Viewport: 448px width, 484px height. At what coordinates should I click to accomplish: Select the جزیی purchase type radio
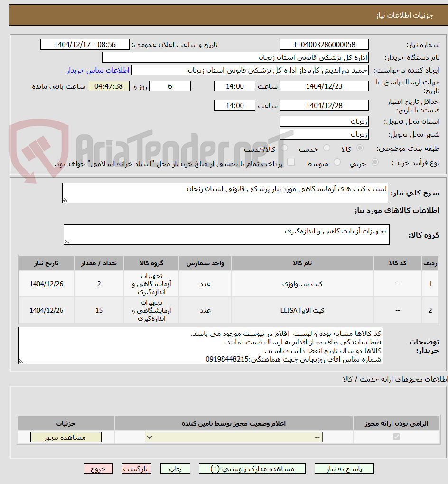pos(375,162)
